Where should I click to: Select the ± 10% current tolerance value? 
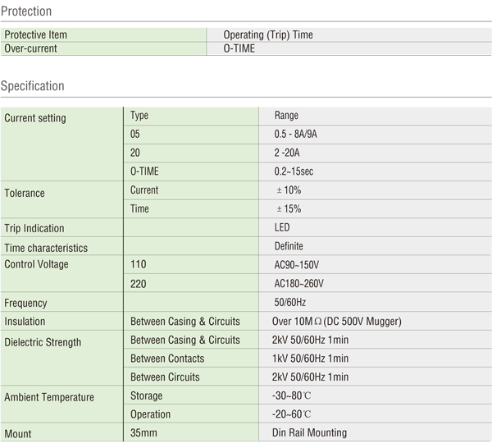pos(290,190)
